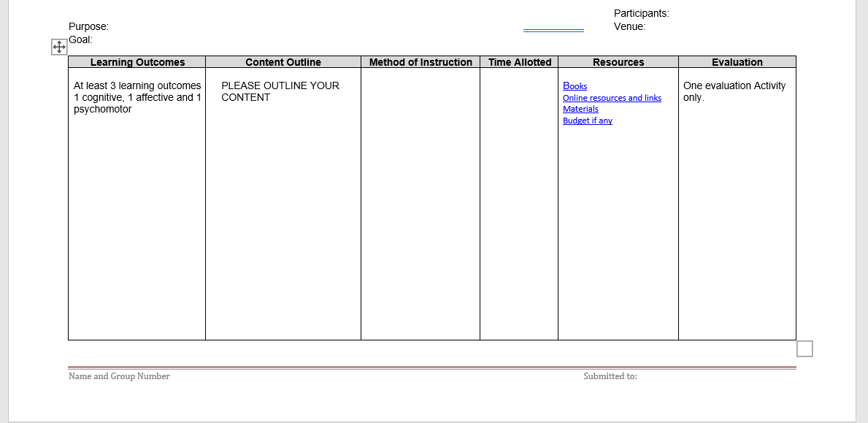Click the table resize handle square
The image size is (868, 423).
[x=805, y=348]
